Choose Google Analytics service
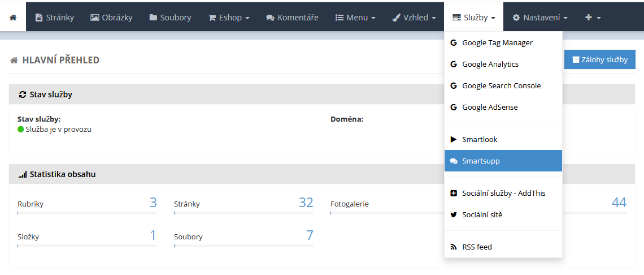This screenshot has width=644, height=275. tap(490, 64)
